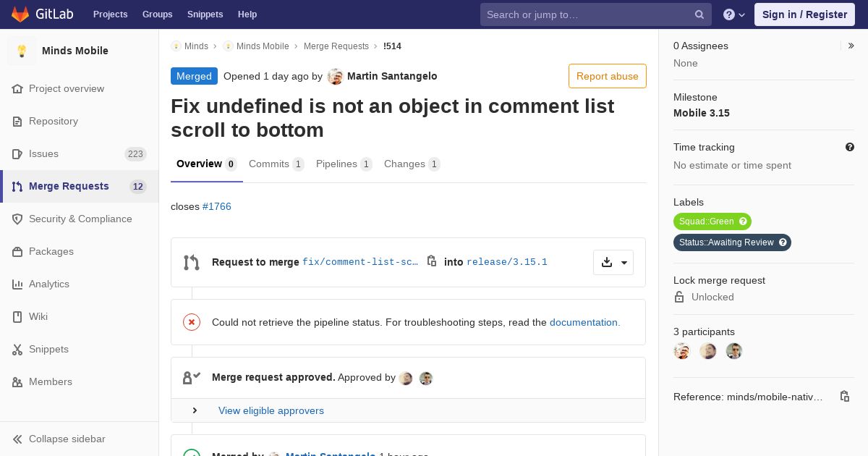
Task: Open Help in top navigation
Action: (x=247, y=14)
